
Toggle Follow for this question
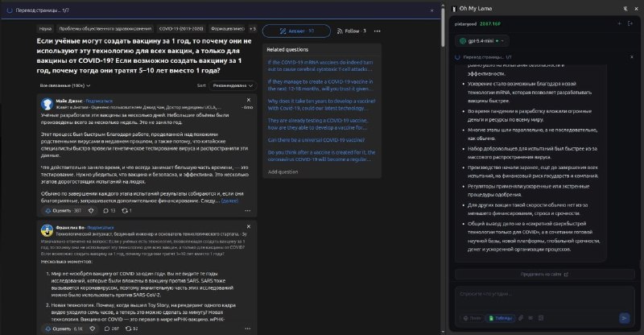[x=351, y=31]
